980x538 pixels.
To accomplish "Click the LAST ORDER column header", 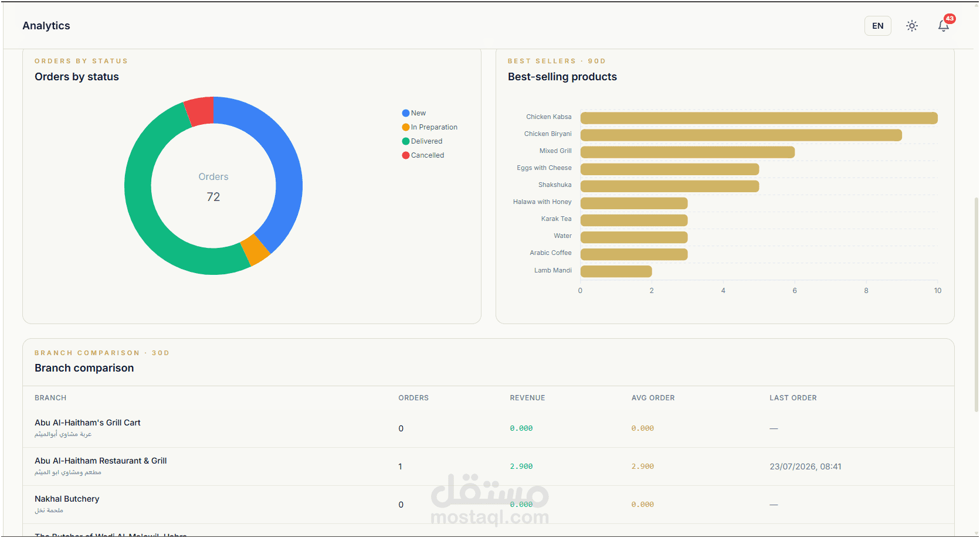I will click(x=793, y=398).
